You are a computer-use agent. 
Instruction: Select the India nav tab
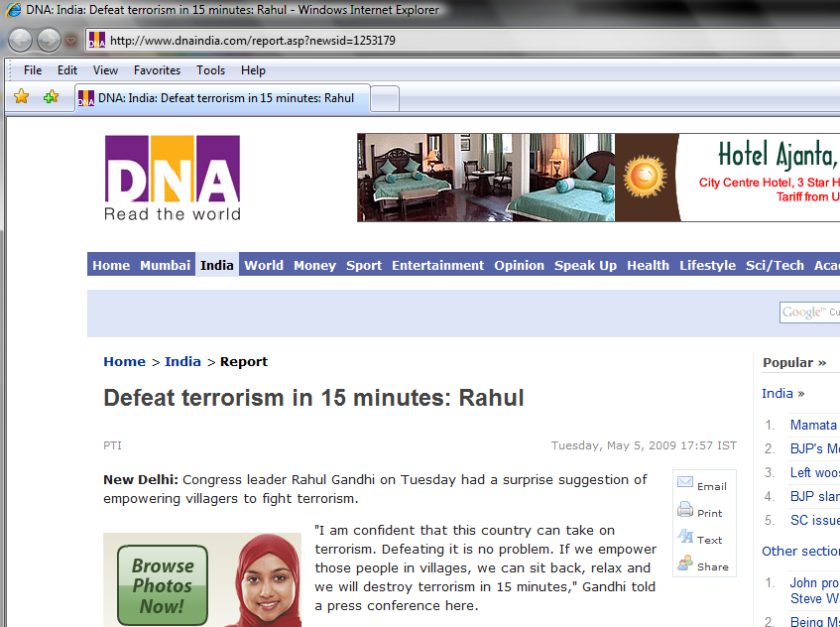(x=217, y=265)
